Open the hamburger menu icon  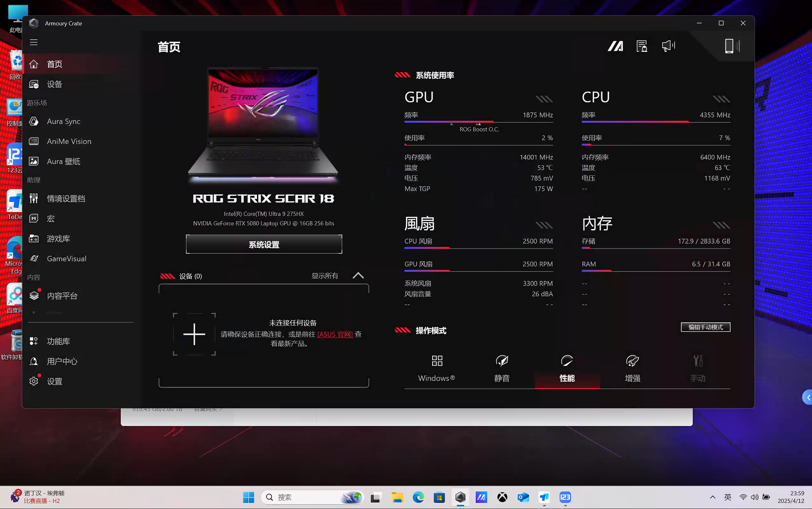tap(34, 42)
